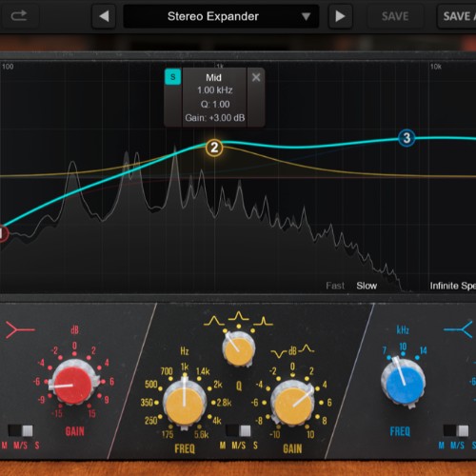Click the Q: 1.00 value

point(215,104)
